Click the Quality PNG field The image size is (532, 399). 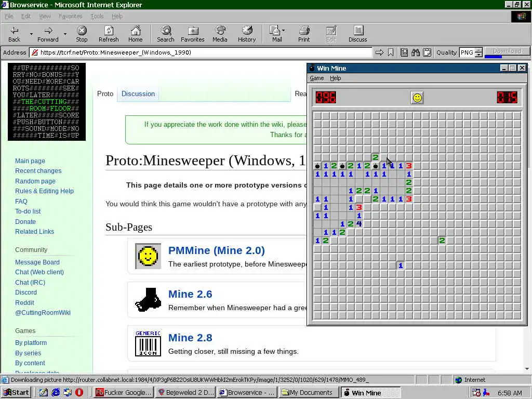coord(467,52)
